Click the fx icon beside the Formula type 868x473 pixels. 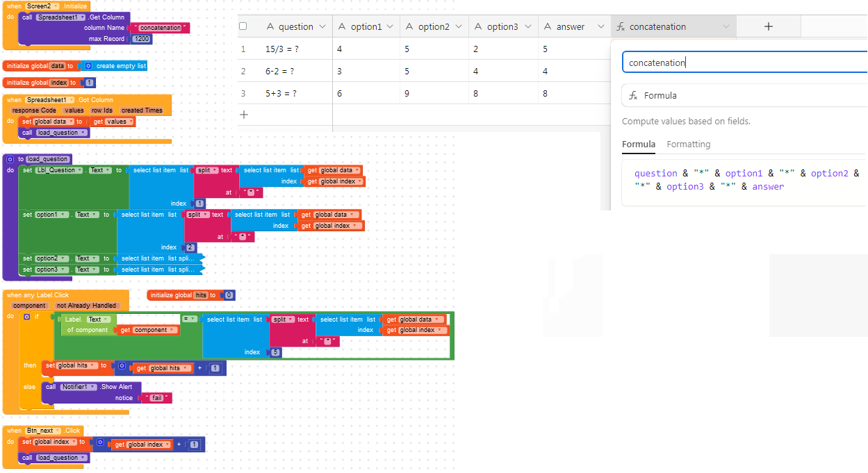pyautogui.click(x=633, y=95)
